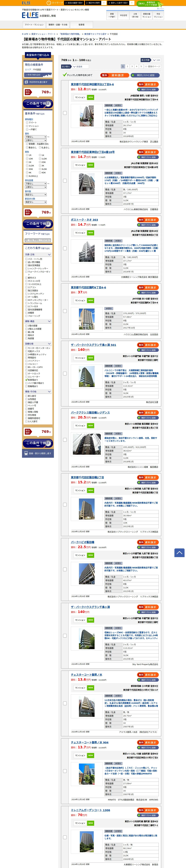Click the E-LIFE site logo
Screen dimensions: 186x868
pos(30,15)
